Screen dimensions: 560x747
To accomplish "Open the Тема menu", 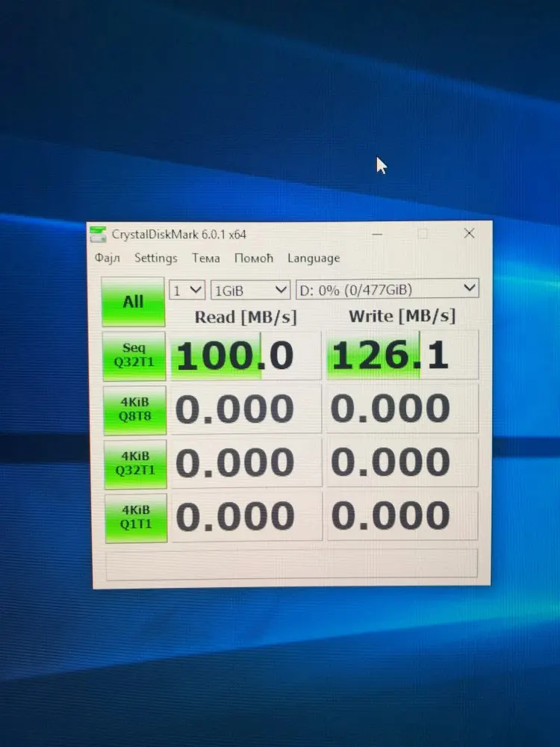I will [x=206, y=258].
